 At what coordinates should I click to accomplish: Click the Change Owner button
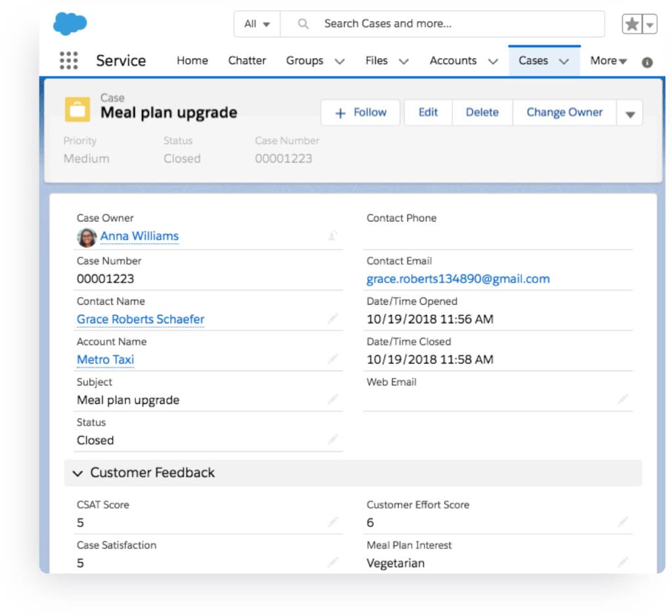[x=564, y=113]
